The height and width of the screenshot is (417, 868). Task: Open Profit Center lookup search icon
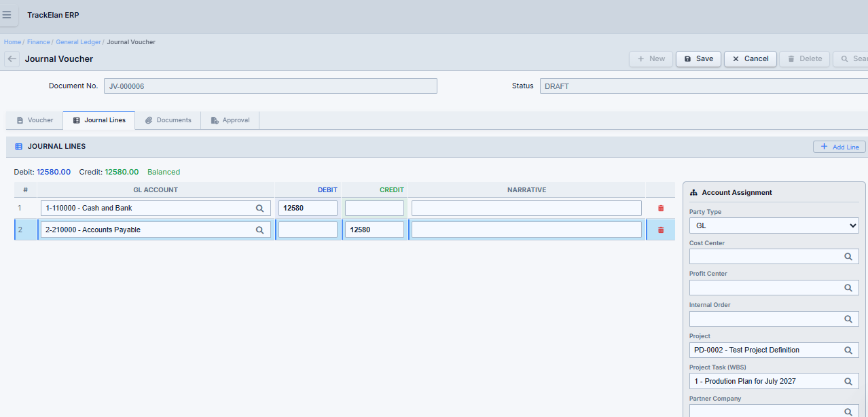pyautogui.click(x=848, y=288)
